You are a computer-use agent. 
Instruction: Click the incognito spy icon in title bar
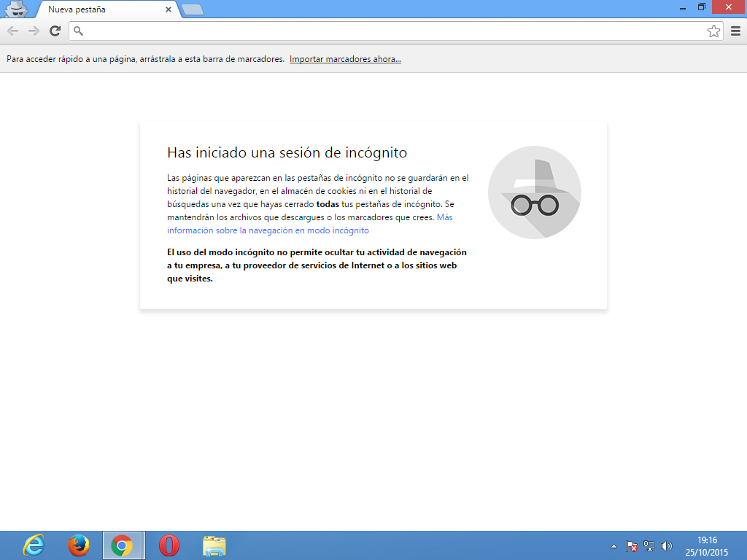tap(16, 9)
